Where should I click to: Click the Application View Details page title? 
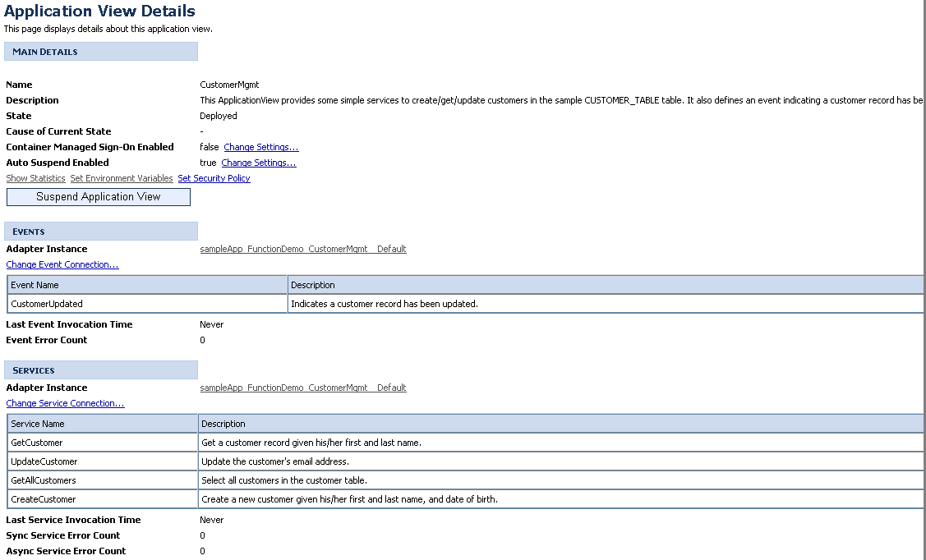click(x=99, y=11)
